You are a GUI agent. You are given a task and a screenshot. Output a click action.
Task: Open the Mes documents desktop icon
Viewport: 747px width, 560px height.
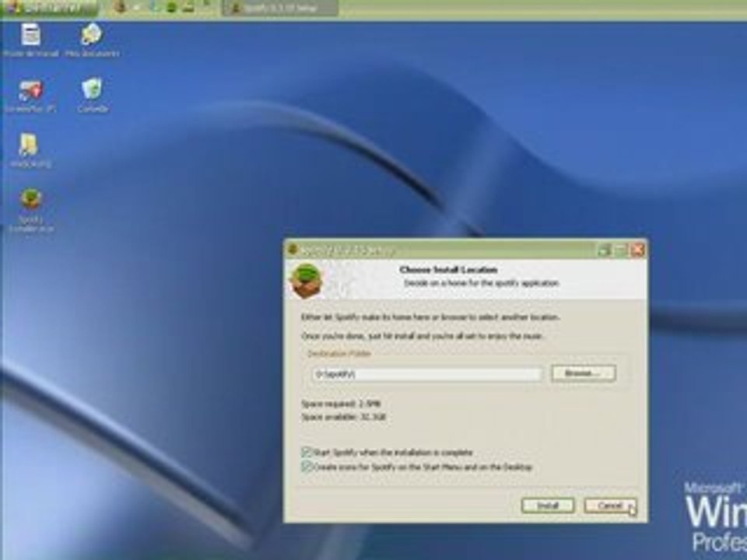[92, 40]
